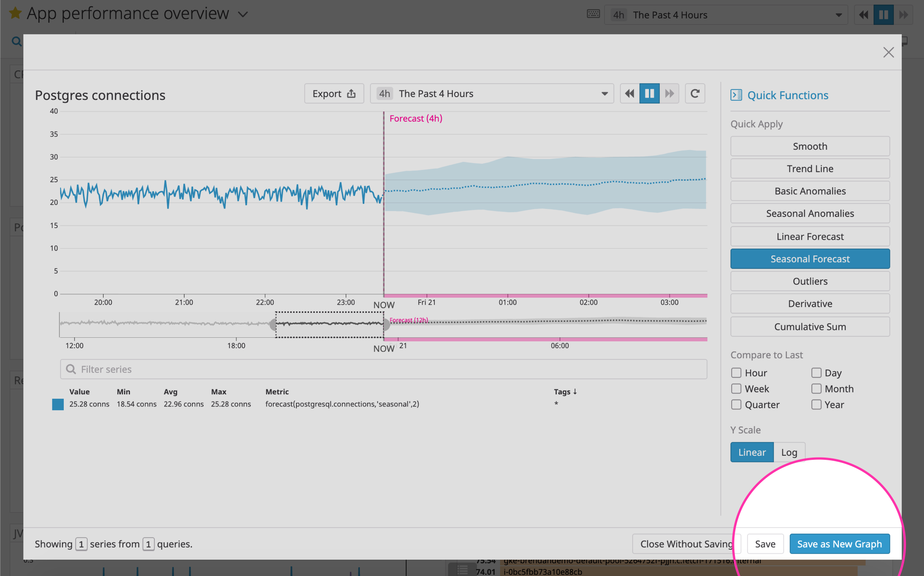Expand the App performance overview title menu
This screenshot has width=924, height=576.
[243, 14]
